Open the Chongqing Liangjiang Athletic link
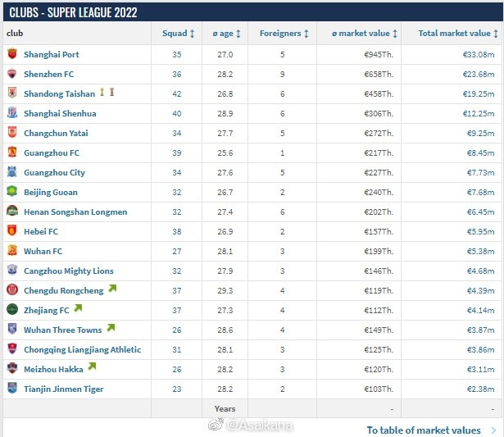Image resolution: width=504 pixels, height=437 pixels. pyautogui.click(x=83, y=349)
